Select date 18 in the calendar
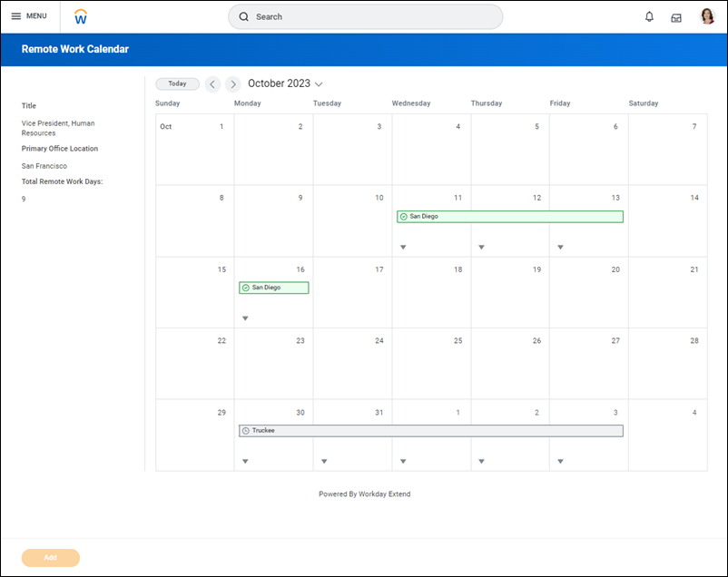This screenshot has width=728, height=577. (x=431, y=292)
